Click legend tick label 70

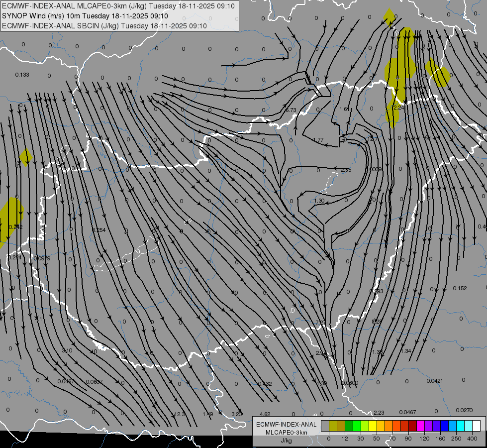392,439
